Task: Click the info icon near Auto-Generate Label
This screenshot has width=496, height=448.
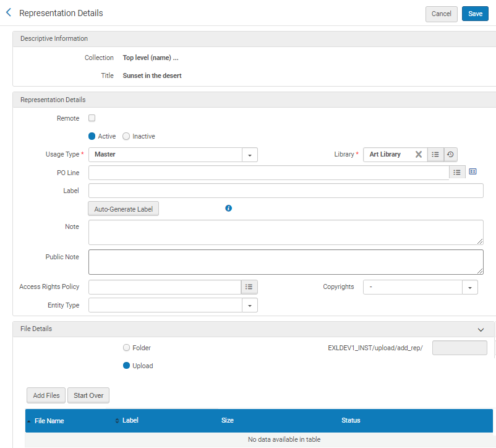Action: (228, 209)
